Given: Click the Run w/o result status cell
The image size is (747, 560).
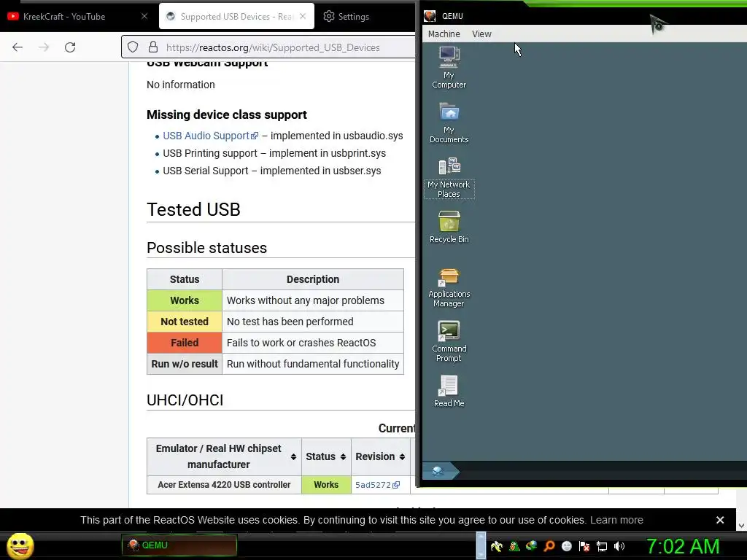Looking at the screenshot, I should click(185, 364).
